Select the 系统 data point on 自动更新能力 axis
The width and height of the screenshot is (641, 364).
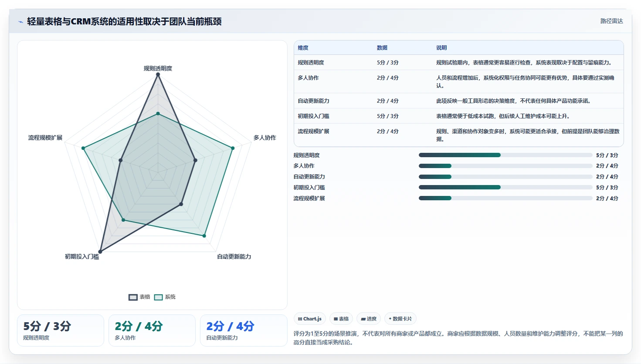[204, 236]
